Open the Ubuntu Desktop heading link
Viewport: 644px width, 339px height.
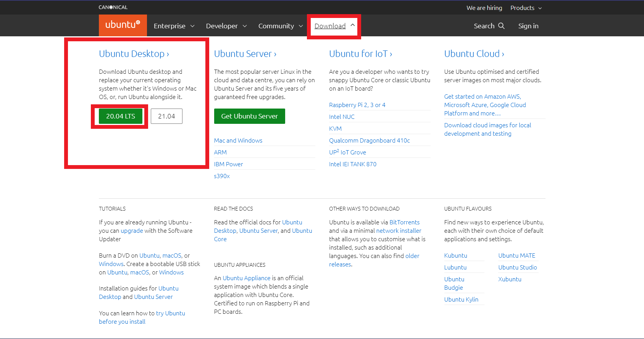tap(134, 54)
